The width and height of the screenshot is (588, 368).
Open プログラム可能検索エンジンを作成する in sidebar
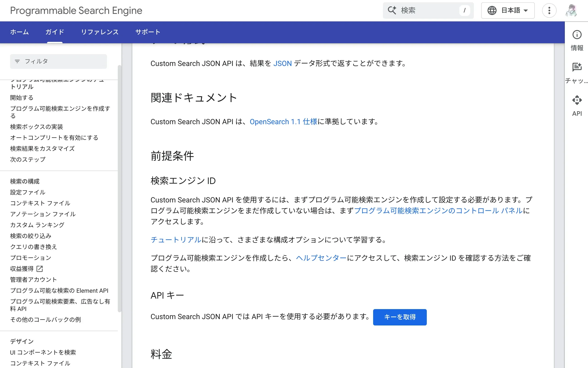pos(60,112)
